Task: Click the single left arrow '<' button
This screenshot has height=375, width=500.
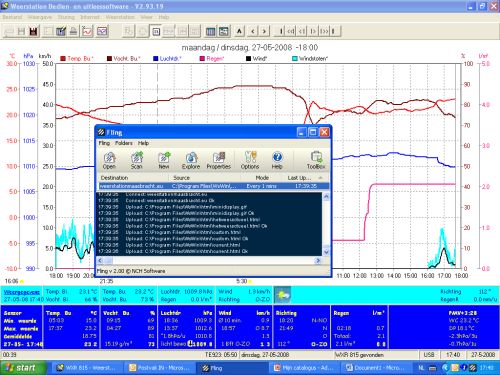Action: pos(253,32)
